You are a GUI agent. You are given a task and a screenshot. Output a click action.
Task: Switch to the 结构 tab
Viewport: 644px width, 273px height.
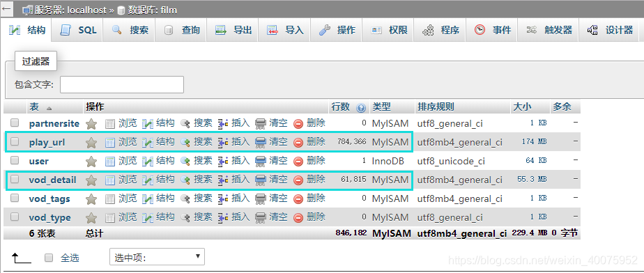[27, 30]
